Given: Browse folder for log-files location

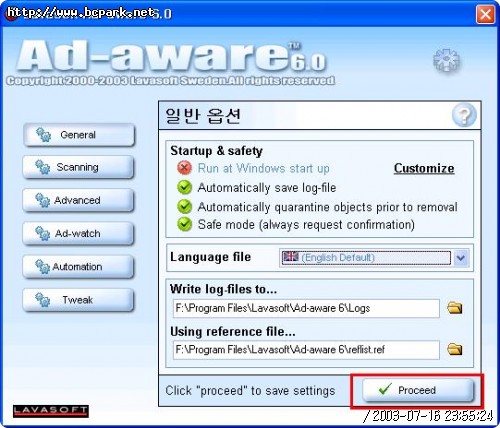Looking at the screenshot, I should [455, 308].
